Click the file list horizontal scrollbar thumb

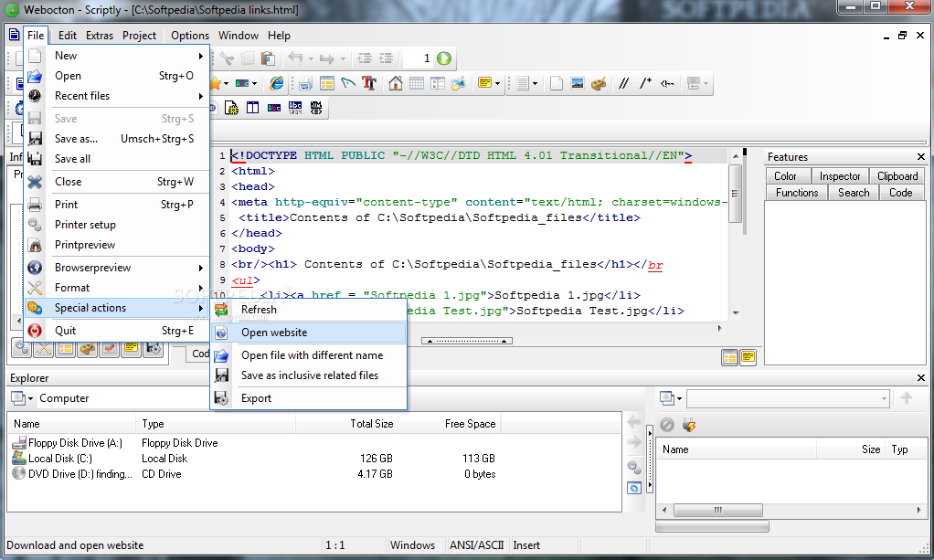pos(717,511)
